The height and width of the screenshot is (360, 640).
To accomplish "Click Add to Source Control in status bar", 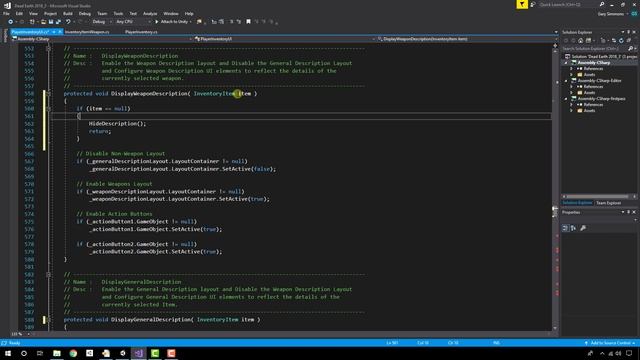I will click(x=610, y=343).
